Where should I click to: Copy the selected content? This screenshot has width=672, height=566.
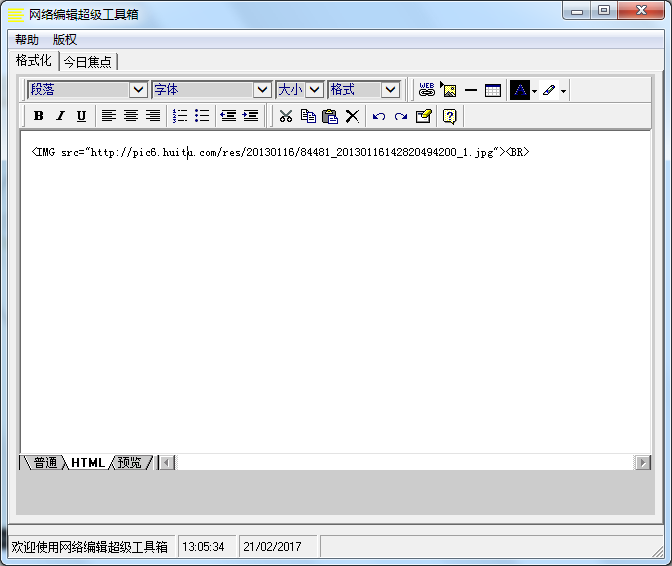coord(308,116)
